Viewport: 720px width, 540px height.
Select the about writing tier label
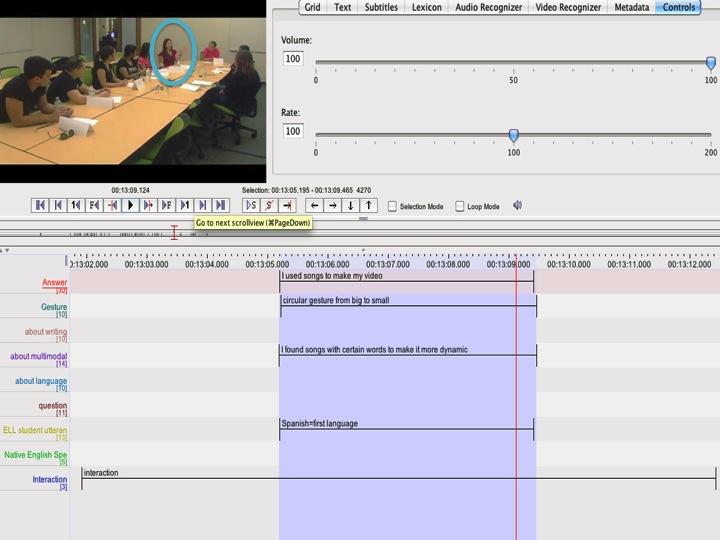pos(45,332)
